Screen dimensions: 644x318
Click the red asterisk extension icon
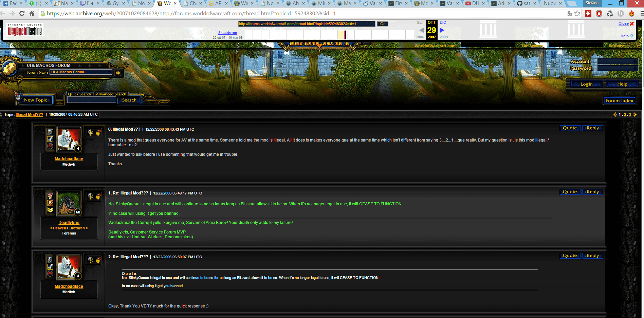pyautogui.click(x=588, y=14)
